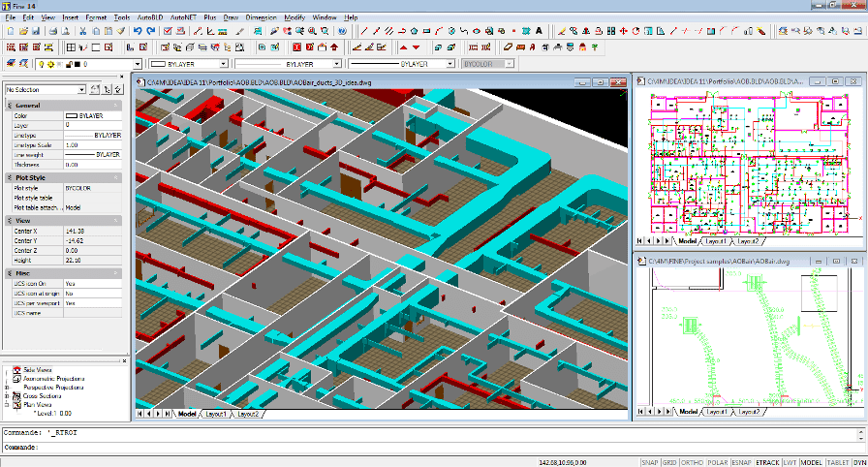Click the Cut scissors icon
This screenshot has height=467, width=868.
pos(84,31)
